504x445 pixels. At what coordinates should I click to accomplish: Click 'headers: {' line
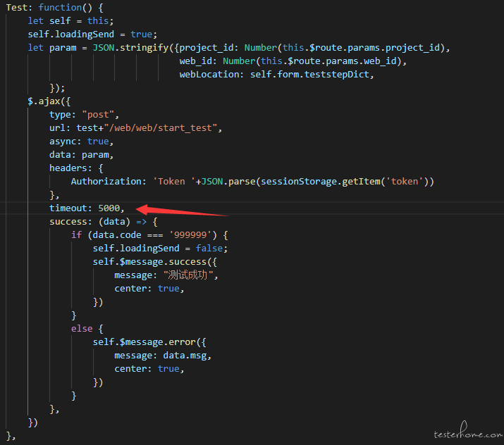(x=76, y=168)
